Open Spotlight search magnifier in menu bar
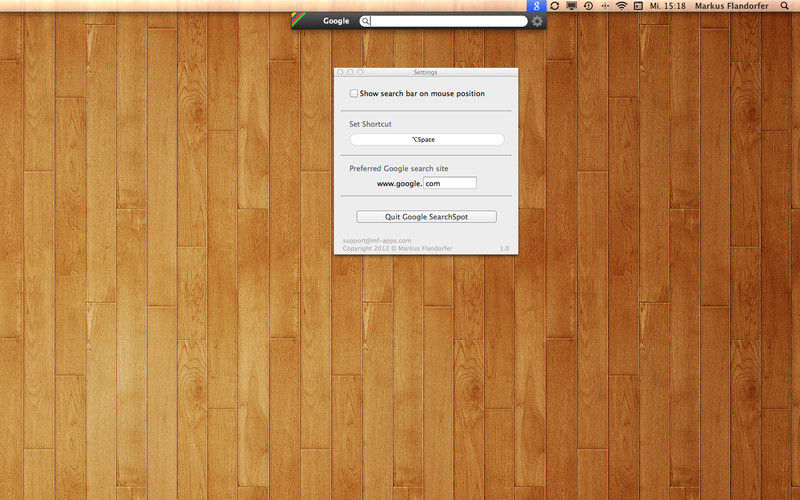 pos(785,6)
